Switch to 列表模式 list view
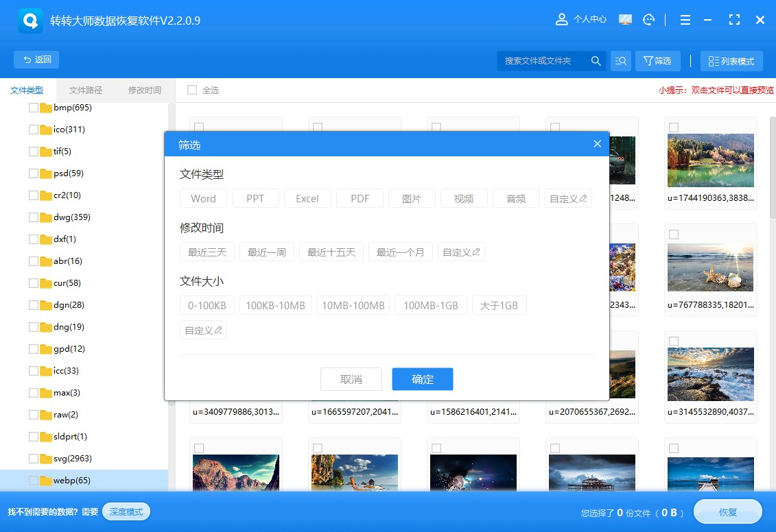This screenshot has width=776, height=532. click(x=731, y=60)
